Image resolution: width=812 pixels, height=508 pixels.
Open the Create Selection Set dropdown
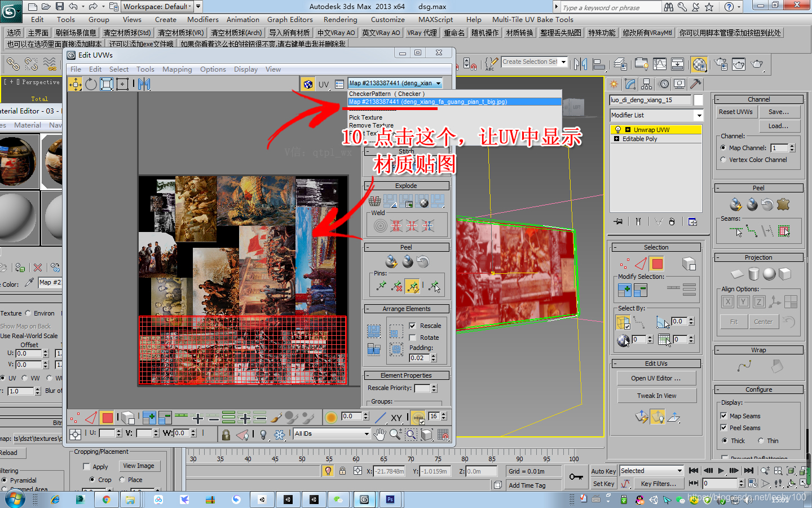pos(534,62)
